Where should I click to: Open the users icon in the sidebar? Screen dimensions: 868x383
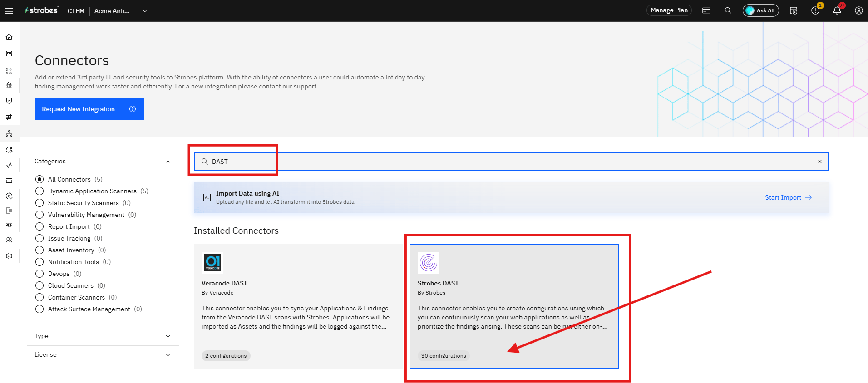[x=9, y=241]
